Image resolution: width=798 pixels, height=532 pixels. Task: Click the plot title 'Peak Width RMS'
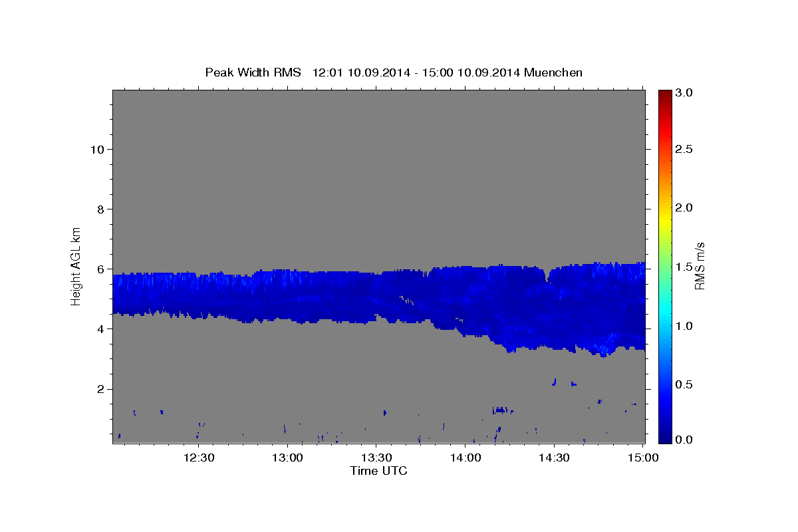click(x=253, y=72)
